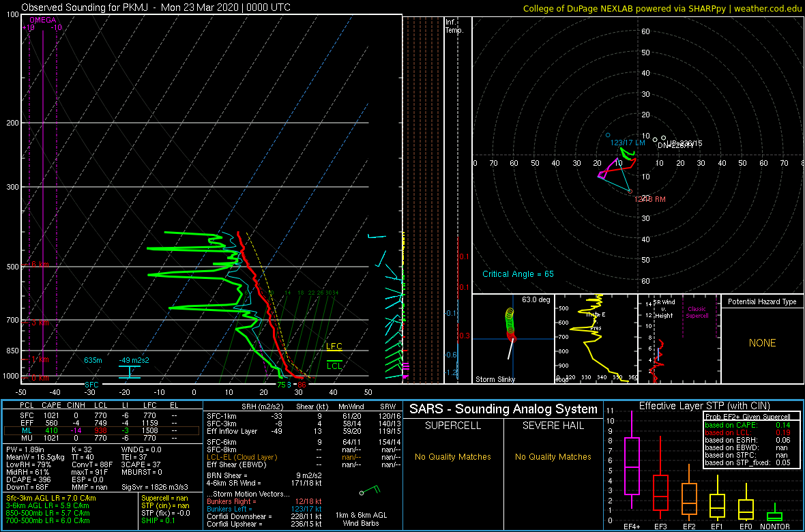Click the Bunkers Left storm motion line
805x532 pixels.
[265, 509]
